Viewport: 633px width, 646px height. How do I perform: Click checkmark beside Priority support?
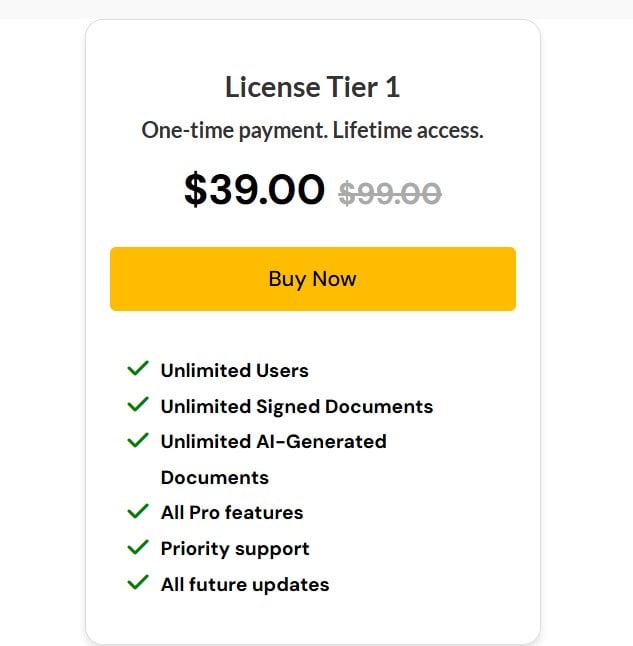(138, 548)
